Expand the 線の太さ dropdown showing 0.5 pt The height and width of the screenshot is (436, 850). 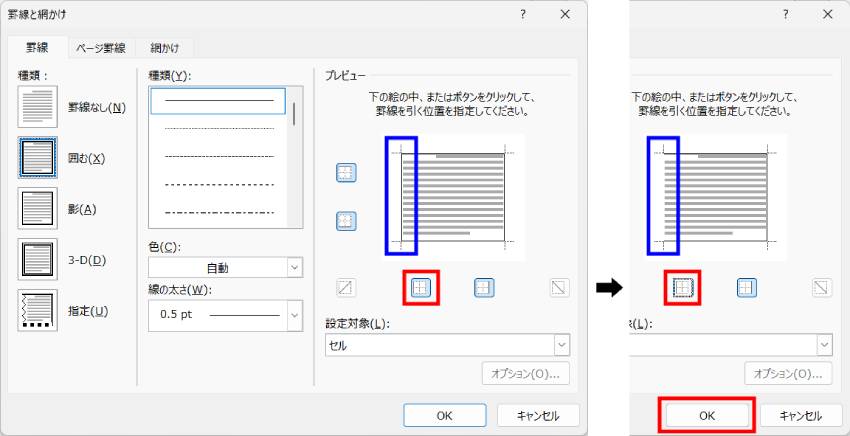point(225,316)
